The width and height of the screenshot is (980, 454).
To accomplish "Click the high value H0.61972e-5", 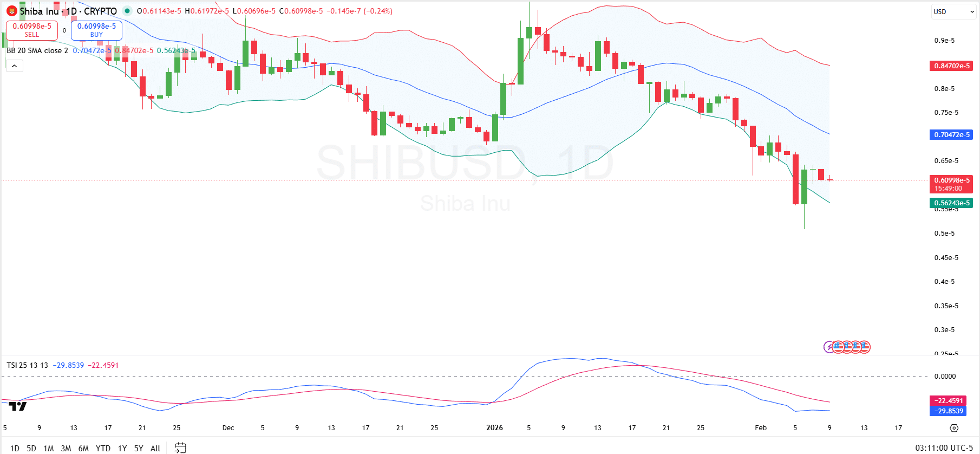I will click(207, 11).
